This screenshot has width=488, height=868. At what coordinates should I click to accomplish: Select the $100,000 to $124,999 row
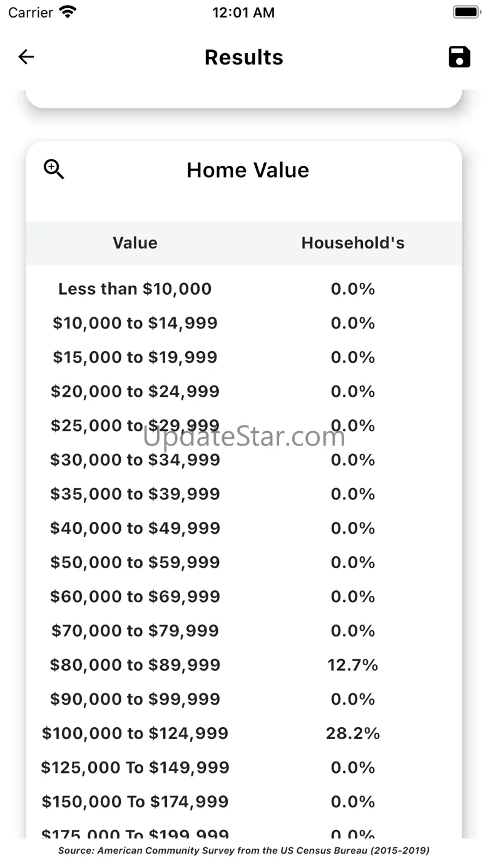click(x=135, y=733)
